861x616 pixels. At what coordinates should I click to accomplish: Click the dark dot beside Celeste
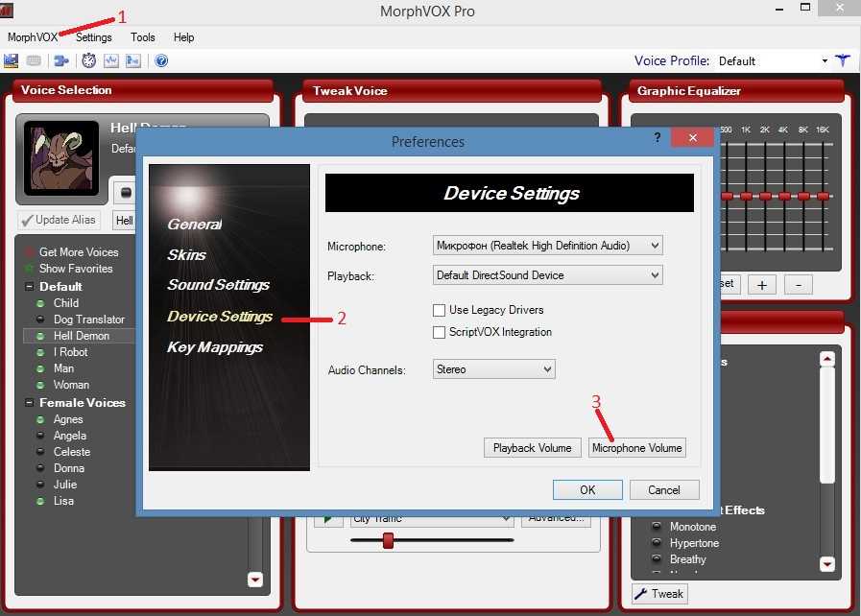[x=40, y=451]
